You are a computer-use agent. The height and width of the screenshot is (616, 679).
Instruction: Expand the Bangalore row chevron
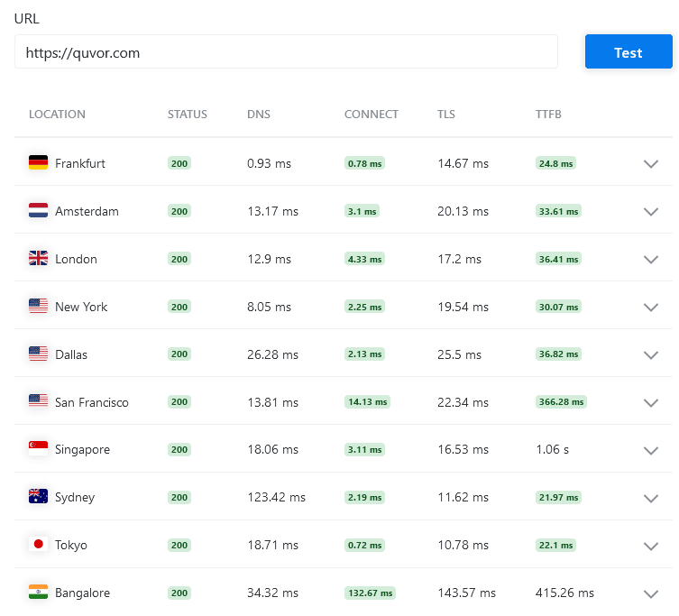click(650, 594)
